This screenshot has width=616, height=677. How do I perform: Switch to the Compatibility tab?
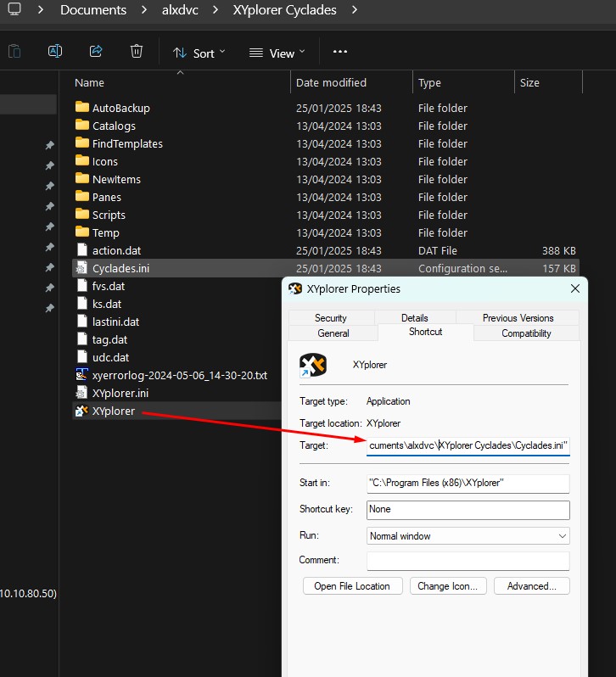pyautogui.click(x=526, y=333)
